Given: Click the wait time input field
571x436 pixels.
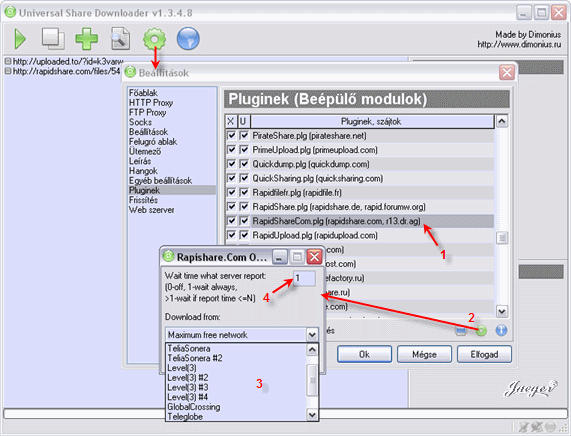Looking at the screenshot, I should (x=304, y=278).
